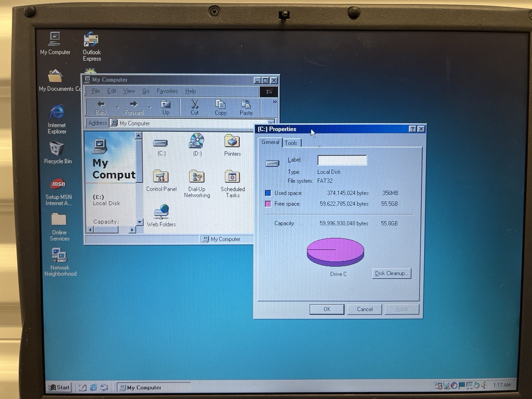Click the leftmost system tray icon
532x399 pixels.
pos(439,385)
